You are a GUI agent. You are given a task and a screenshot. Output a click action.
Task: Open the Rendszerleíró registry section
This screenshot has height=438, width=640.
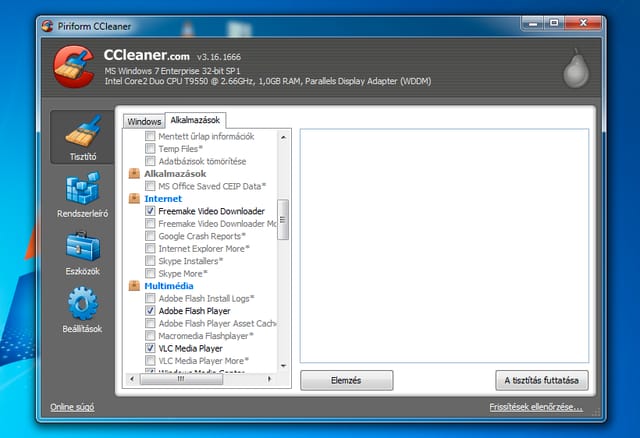coord(82,194)
